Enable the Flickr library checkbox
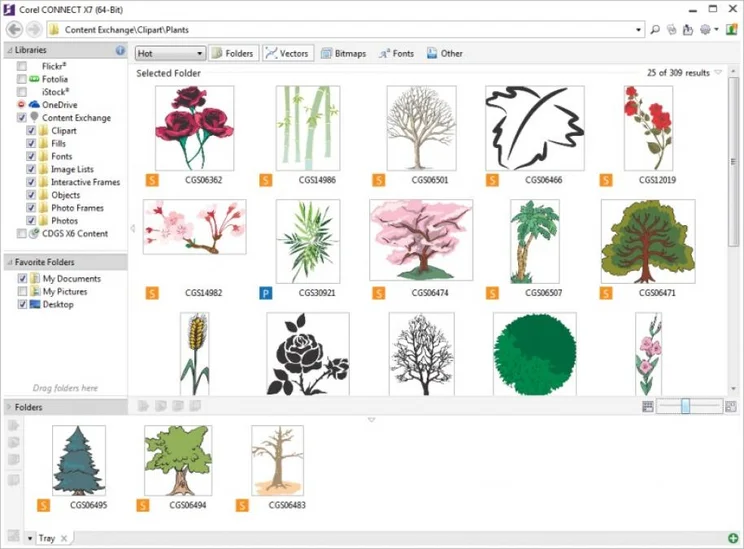Viewport: 744px width, 549px height. (x=22, y=66)
